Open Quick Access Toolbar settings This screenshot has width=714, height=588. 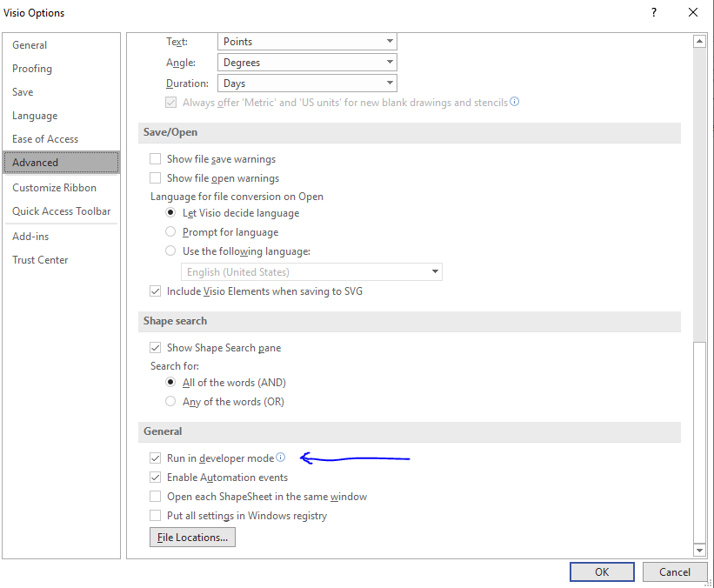[62, 211]
